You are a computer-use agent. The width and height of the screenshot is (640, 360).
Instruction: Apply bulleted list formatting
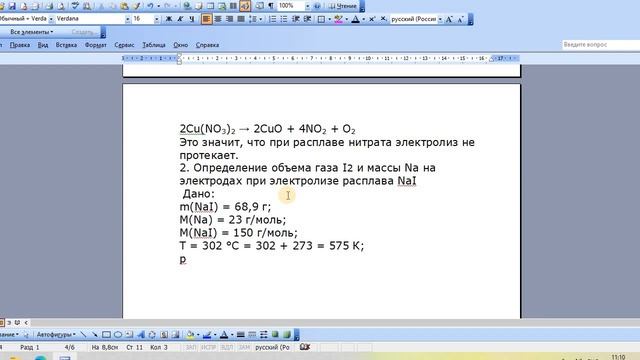coord(284,19)
